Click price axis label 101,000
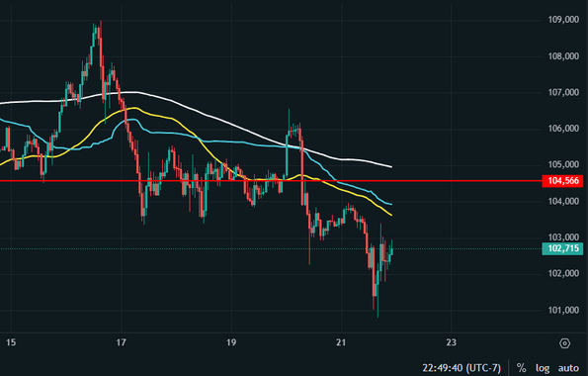588x376 pixels. [x=563, y=311]
